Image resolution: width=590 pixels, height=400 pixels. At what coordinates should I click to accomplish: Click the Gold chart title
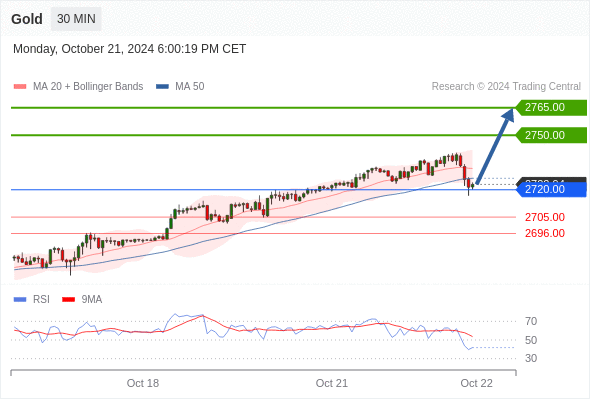pyautogui.click(x=27, y=19)
